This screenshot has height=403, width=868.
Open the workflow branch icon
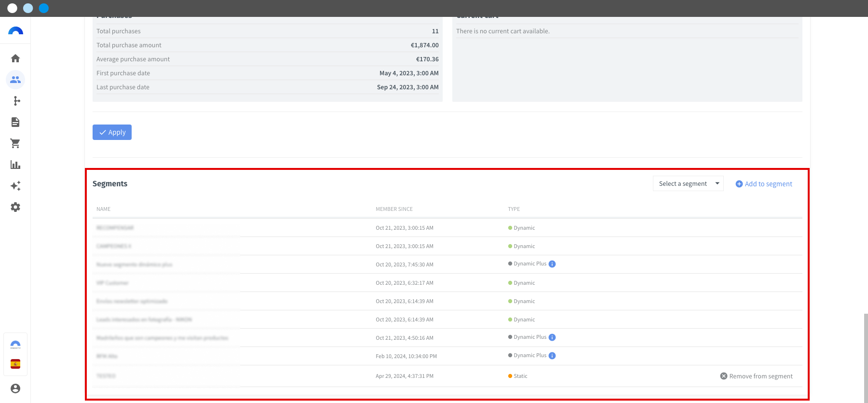point(15,101)
